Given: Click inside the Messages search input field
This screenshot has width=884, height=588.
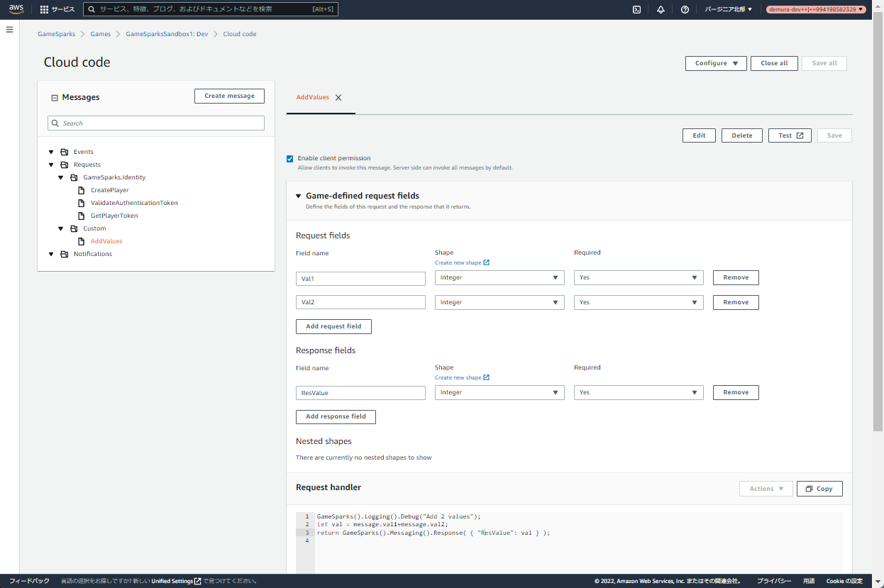Looking at the screenshot, I should point(156,123).
